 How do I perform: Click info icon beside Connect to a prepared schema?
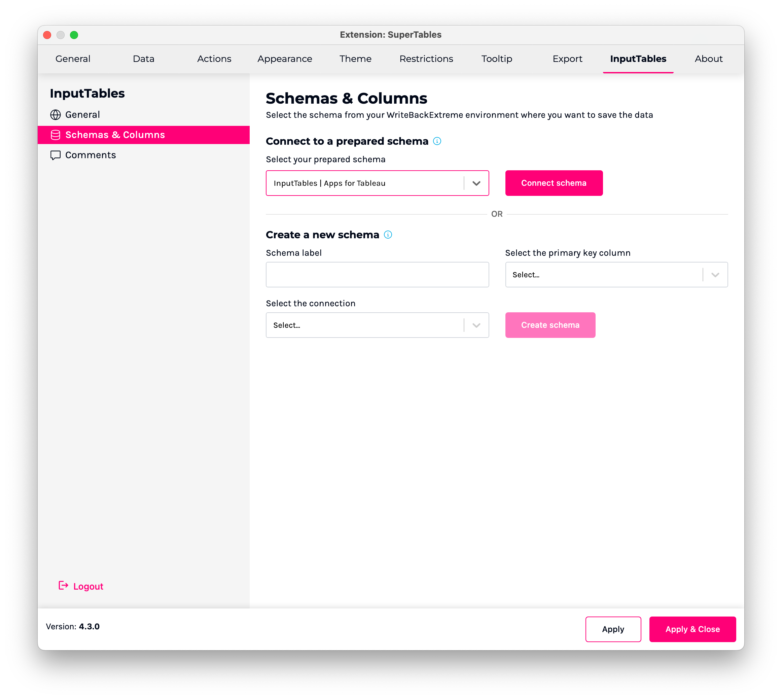point(437,141)
